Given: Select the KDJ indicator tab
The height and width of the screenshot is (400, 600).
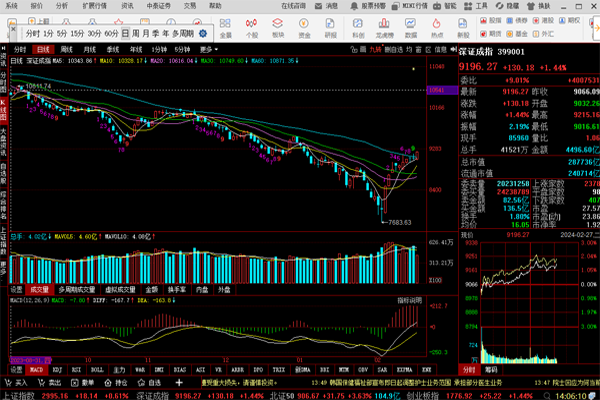Looking at the screenshot, I should pos(57,370).
